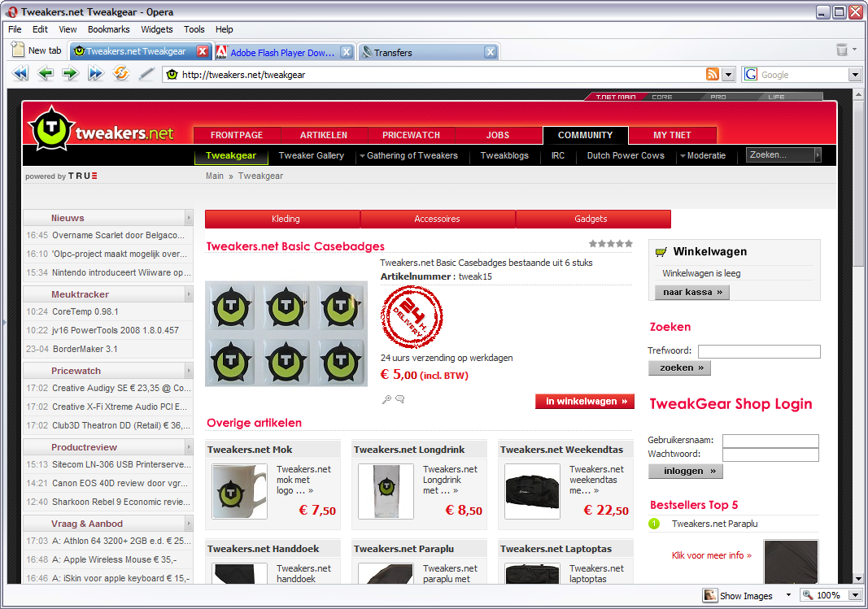Click the tweakers.net logo

click(x=102, y=129)
